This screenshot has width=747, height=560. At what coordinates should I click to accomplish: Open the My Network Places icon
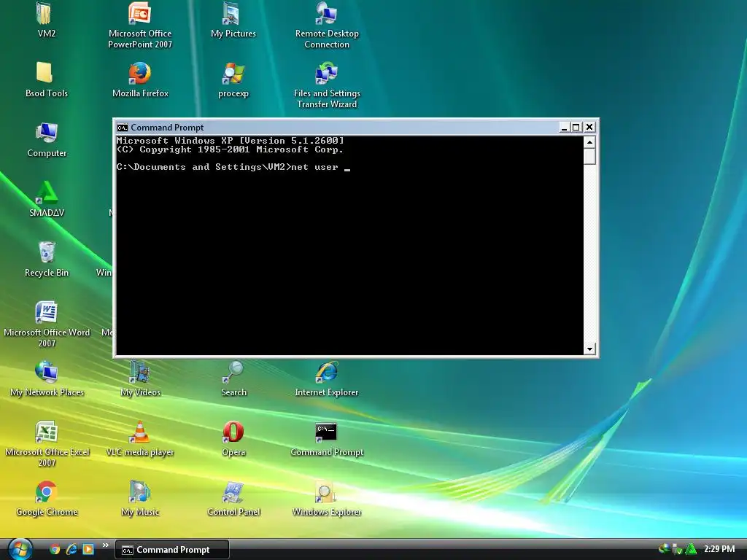(47, 373)
